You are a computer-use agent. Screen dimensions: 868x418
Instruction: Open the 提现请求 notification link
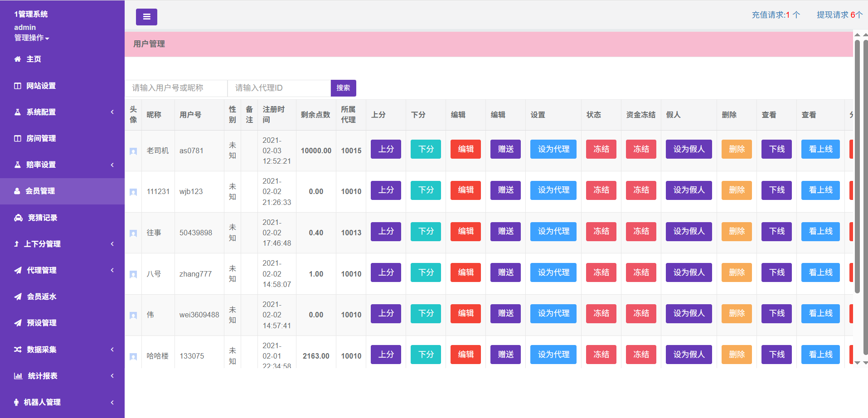pos(839,15)
